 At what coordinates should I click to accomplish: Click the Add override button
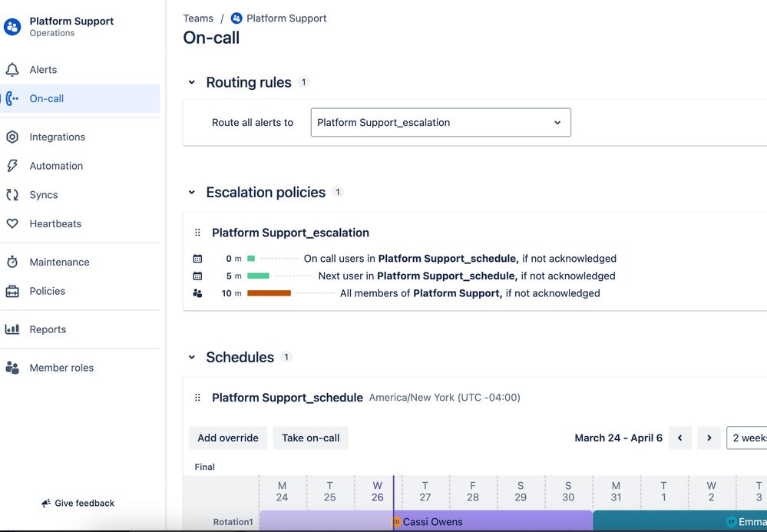tap(228, 438)
